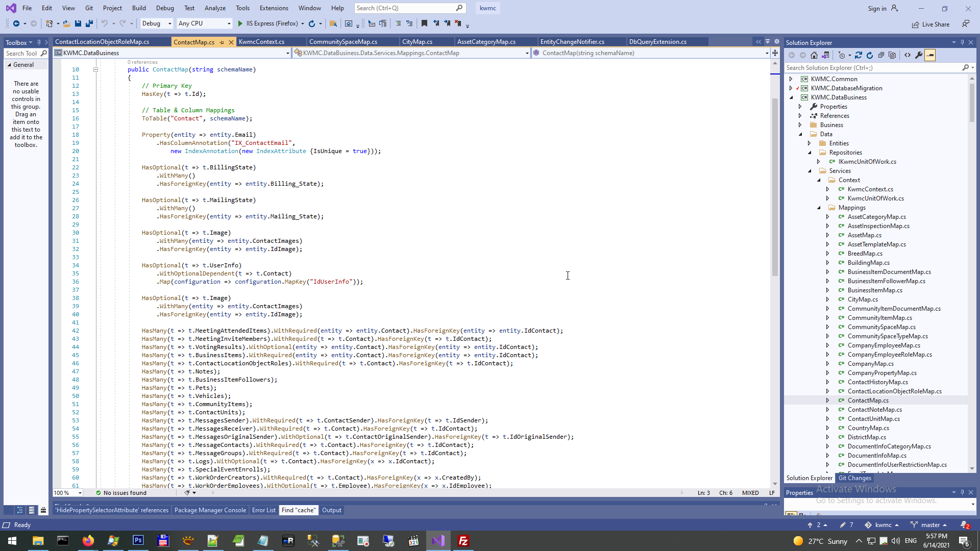The height and width of the screenshot is (551, 980).
Task: Open the Git Changes tab
Action: [854, 478]
